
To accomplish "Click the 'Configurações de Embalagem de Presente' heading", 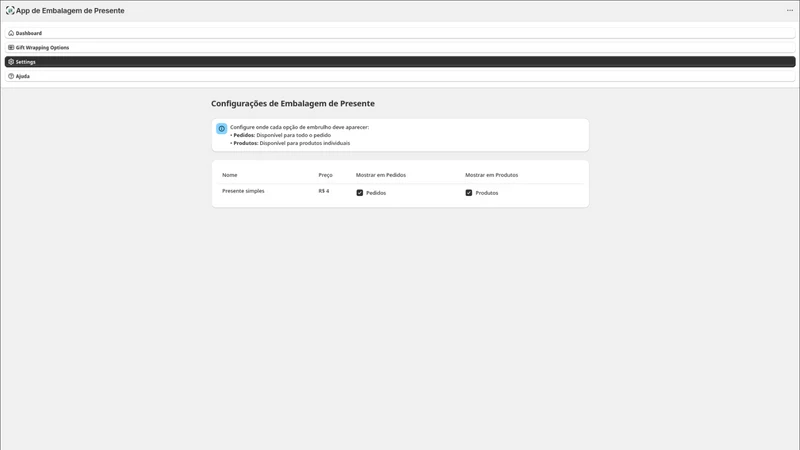I will (x=293, y=104).
